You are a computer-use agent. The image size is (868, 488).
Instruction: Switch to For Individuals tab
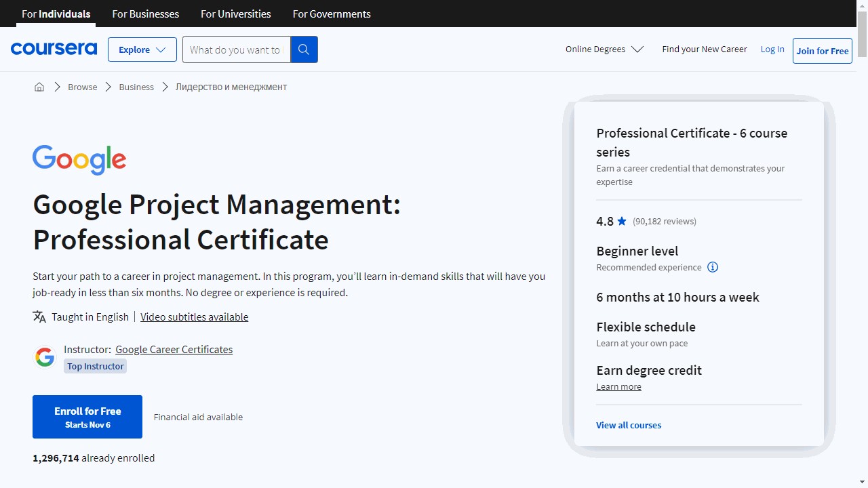point(56,14)
